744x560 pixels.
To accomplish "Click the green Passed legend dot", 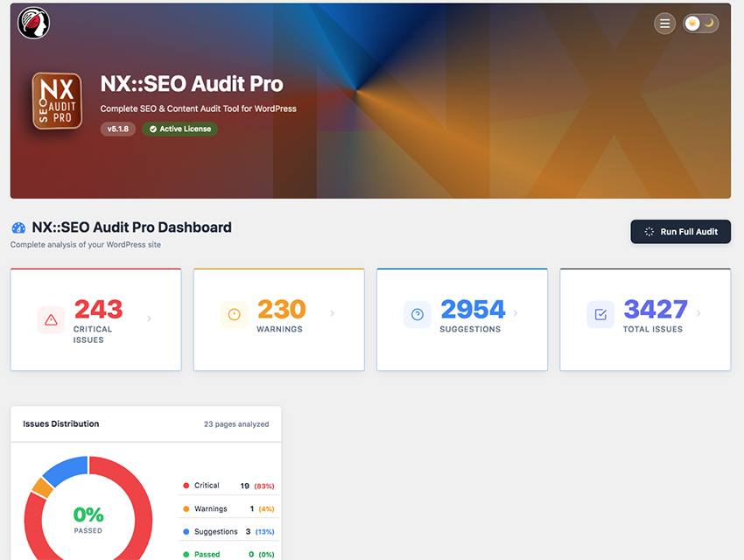I will click(x=186, y=554).
